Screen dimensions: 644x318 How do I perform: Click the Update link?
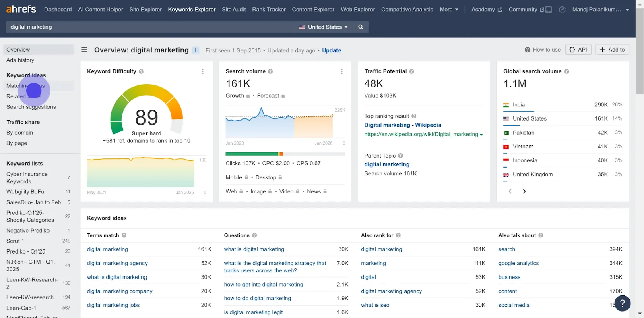[331, 50]
